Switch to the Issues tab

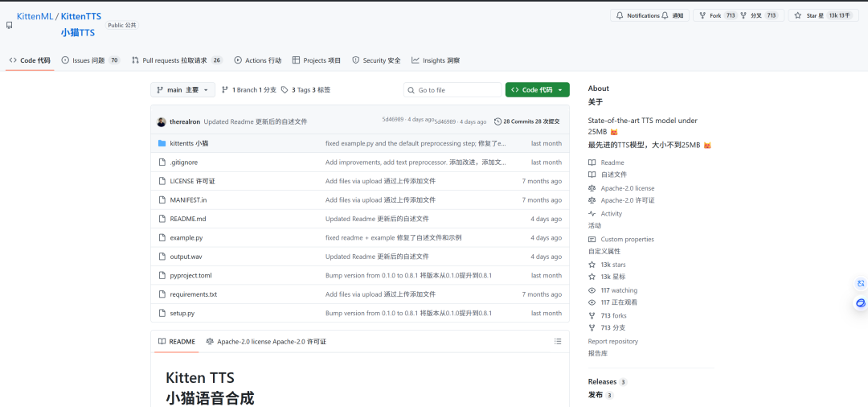(x=90, y=60)
